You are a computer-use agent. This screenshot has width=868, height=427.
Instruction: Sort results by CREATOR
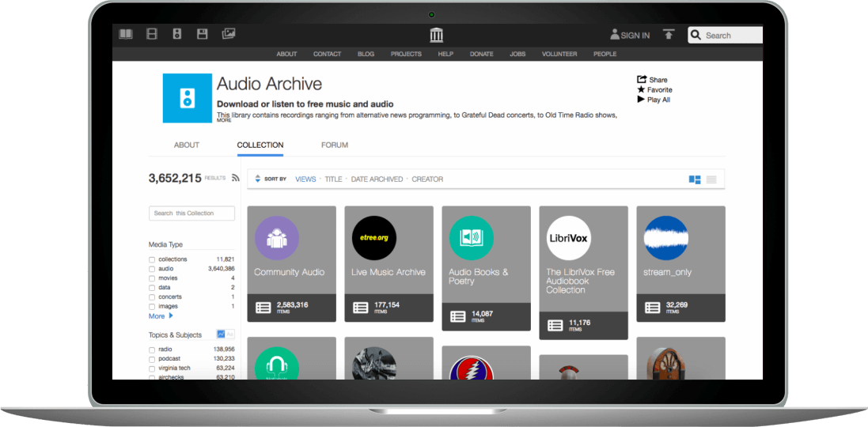point(427,179)
